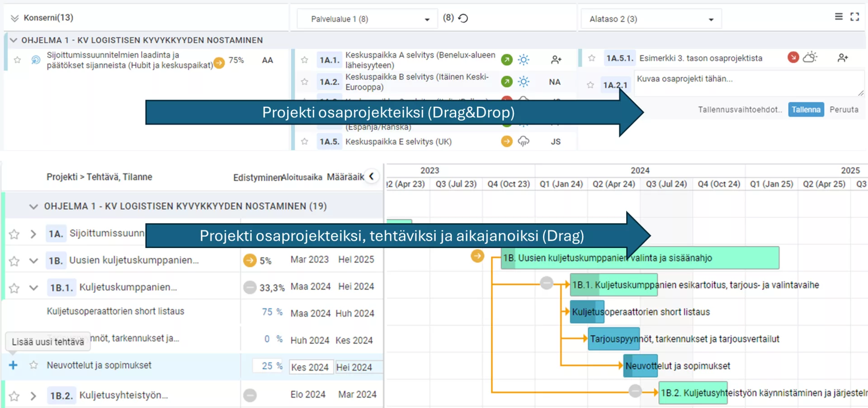Click Peruuta to cancel
The height and width of the screenshot is (408, 868).
844,109
